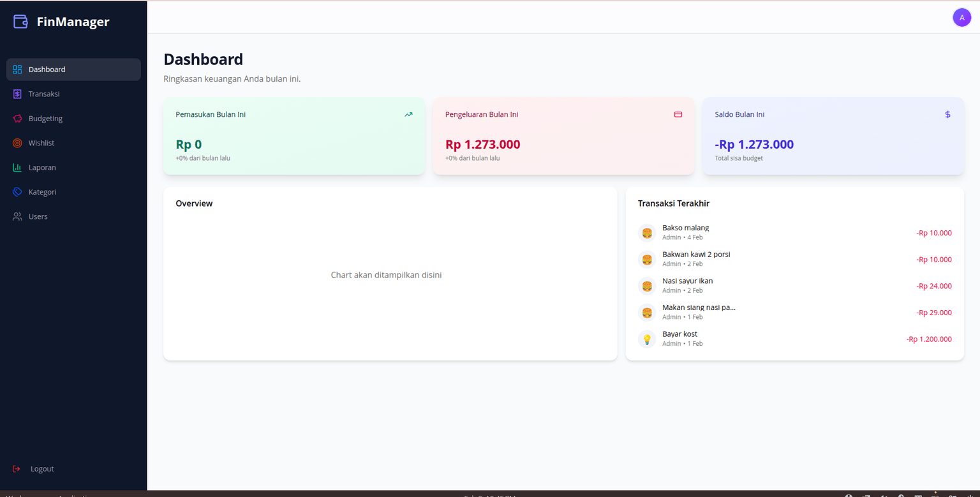Select the Dashboard grid icon in sidebar
Viewport: 980px width, 497px height.
(x=17, y=69)
